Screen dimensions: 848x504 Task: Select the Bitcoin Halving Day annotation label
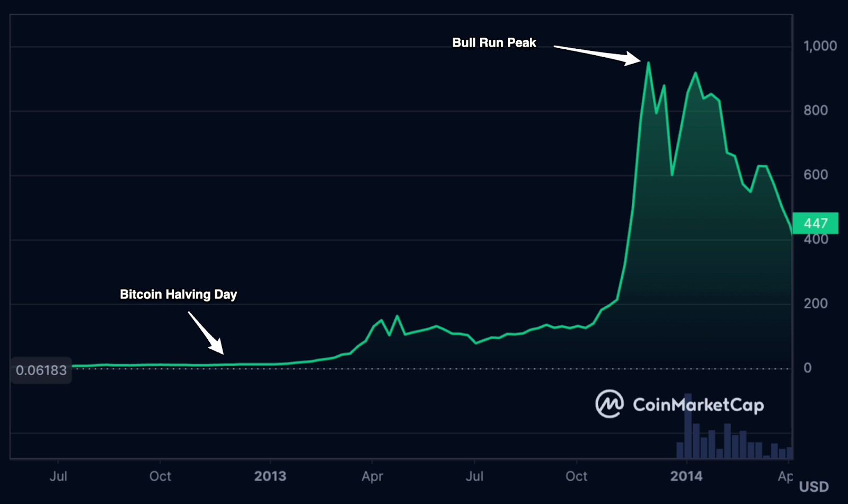pyautogui.click(x=178, y=295)
